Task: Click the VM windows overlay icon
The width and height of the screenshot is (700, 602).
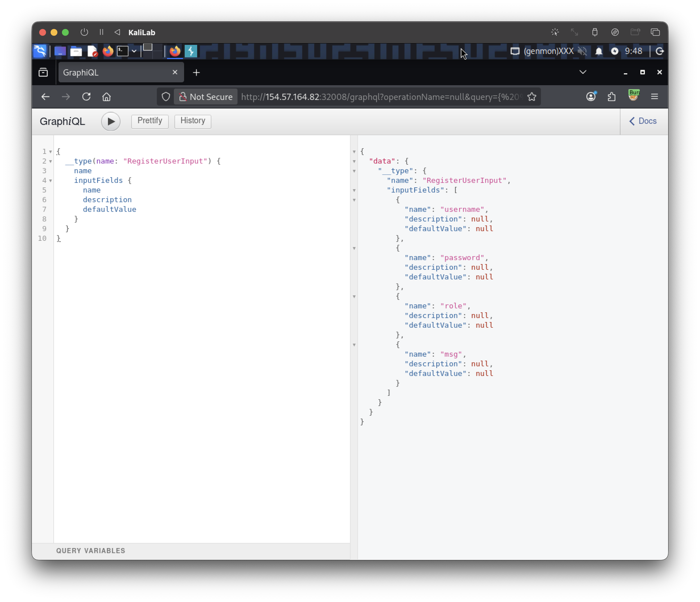Action: click(655, 32)
